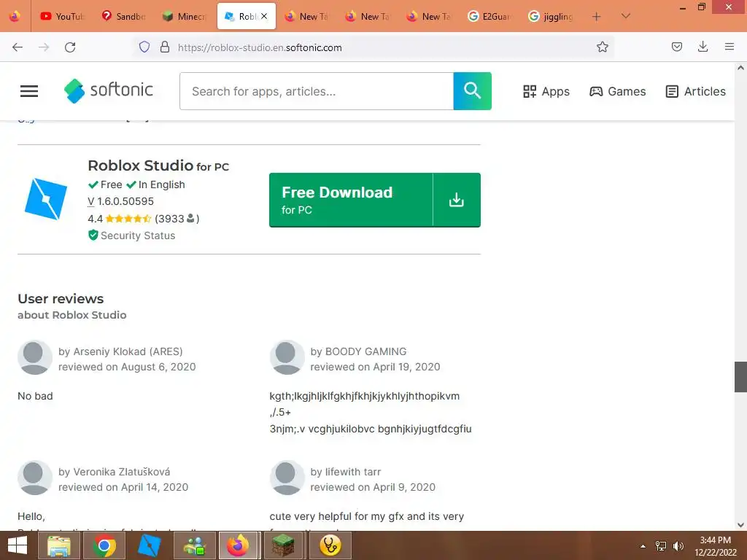Click 'reviewed on August 6, 2020' text
The width and height of the screenshot is (747, 560).
(127, 367)
